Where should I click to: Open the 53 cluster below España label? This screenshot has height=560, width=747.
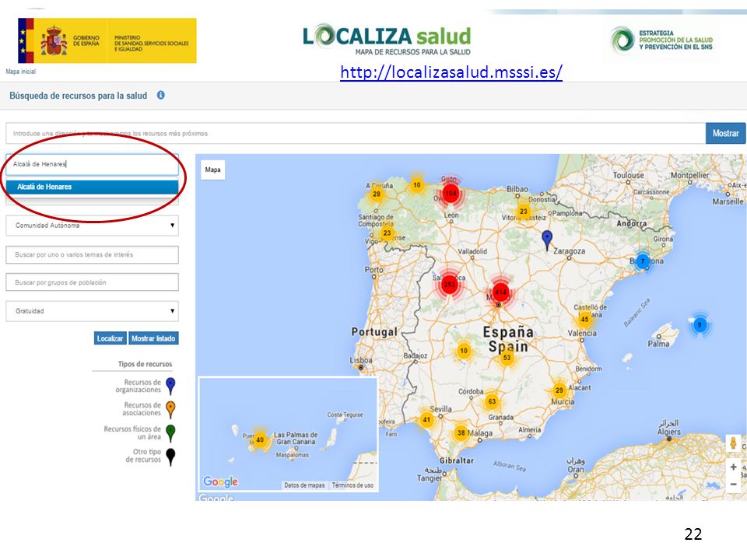pyautogui.click(x=507, y=357)
